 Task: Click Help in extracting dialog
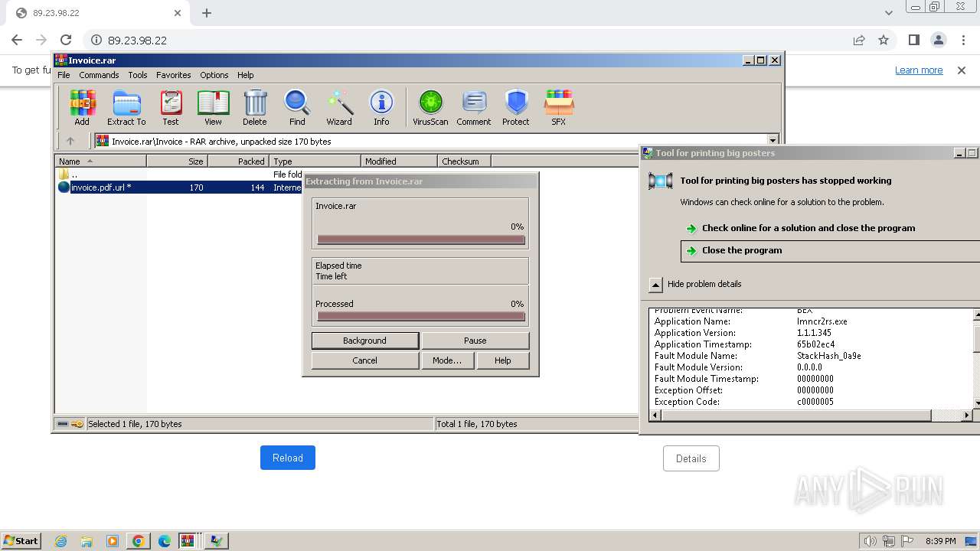(x=502, y=360)
